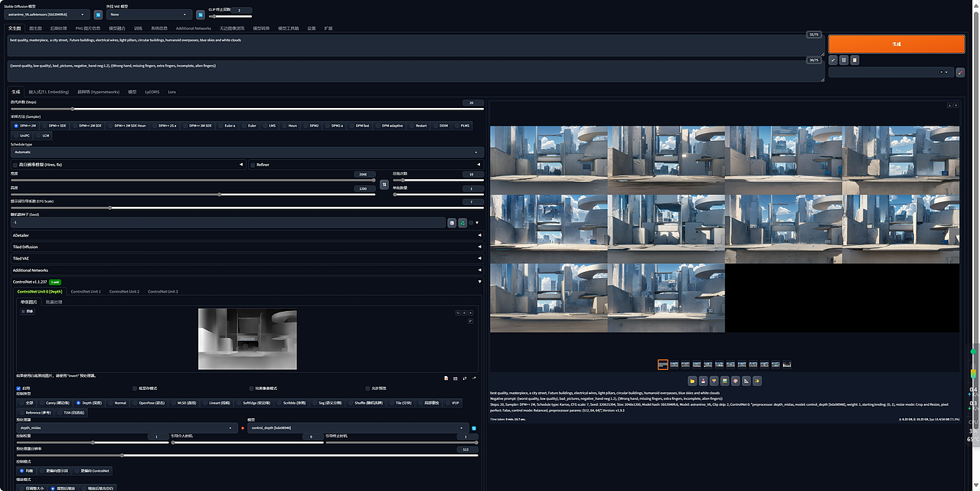
Task: Expand the Tiled VAE section
Action: coord(247,258)
